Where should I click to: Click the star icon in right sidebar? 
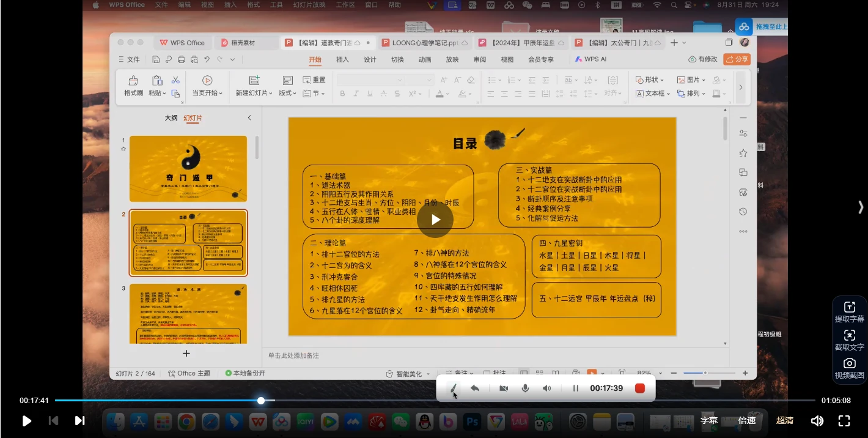(743, 153)
